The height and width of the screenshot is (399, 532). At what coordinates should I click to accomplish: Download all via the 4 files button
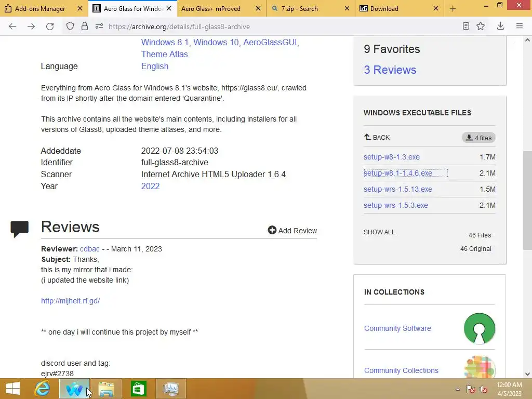pyautogui.click(x=478, y=138)
